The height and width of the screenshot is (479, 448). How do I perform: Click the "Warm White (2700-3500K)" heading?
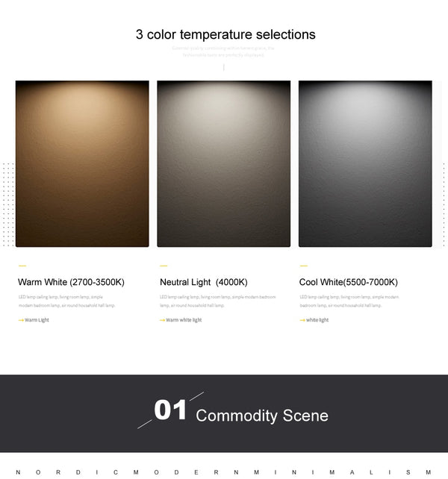[71, 282]
